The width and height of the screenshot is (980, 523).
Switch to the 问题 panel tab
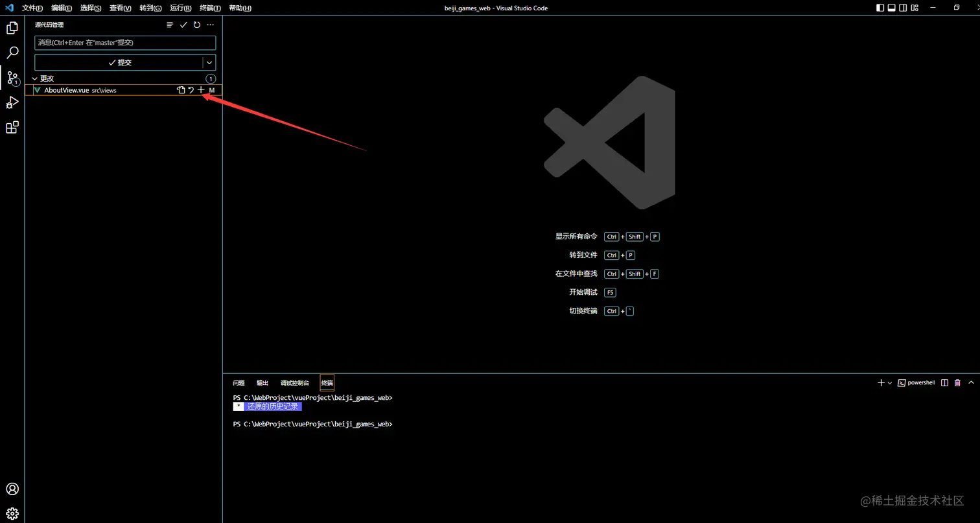(x=239, y=383)
